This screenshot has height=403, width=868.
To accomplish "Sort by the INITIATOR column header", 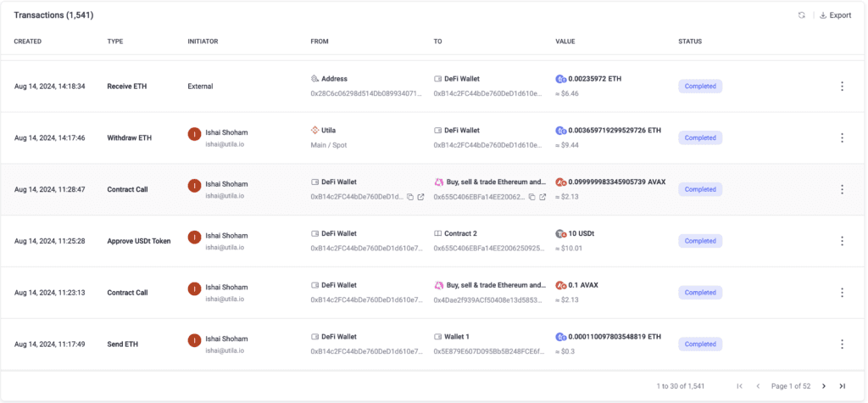I will [203, 42].
